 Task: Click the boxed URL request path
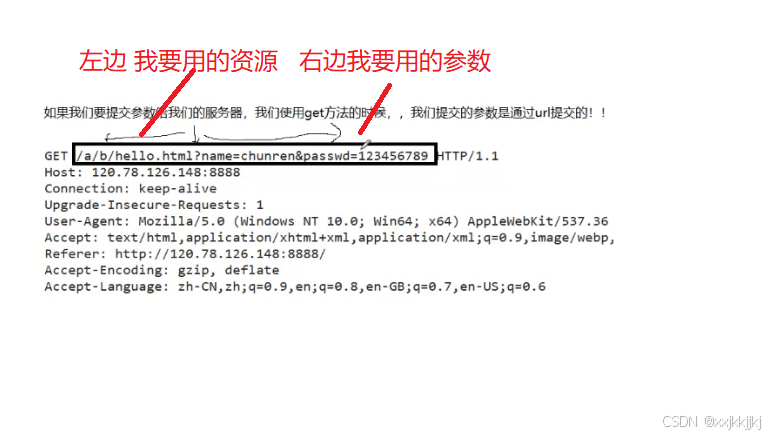pos(254,154)
